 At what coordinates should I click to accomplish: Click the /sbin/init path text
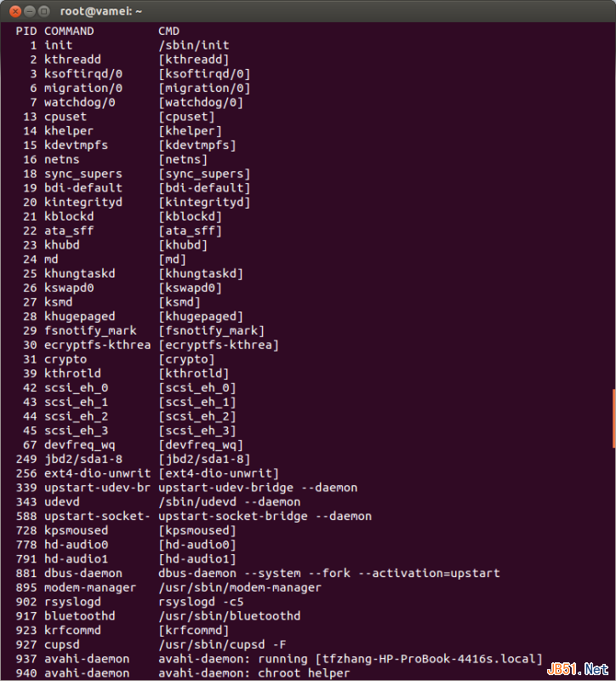tap(193, 45)
